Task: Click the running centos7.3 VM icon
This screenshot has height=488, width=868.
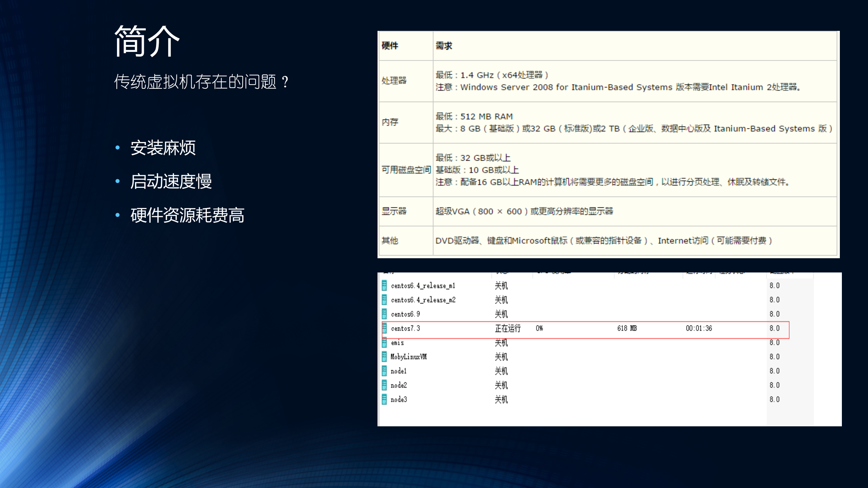Action: pyautogui.click(x=385, y=328)
